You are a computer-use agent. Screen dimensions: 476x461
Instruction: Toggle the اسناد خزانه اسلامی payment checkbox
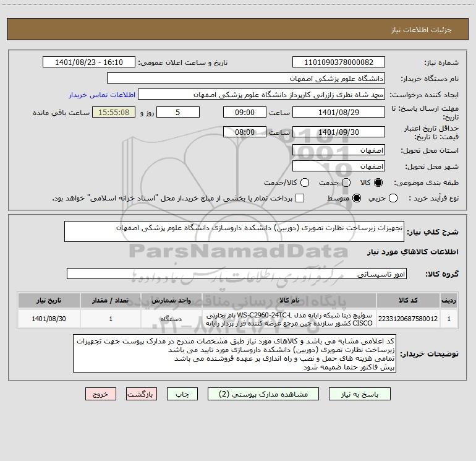pos(300,198)
